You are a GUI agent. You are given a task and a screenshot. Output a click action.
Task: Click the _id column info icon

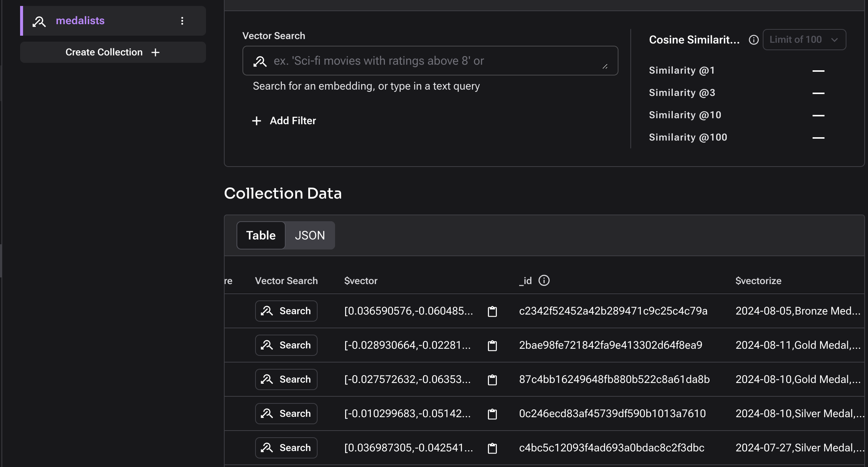pos(544,281)
